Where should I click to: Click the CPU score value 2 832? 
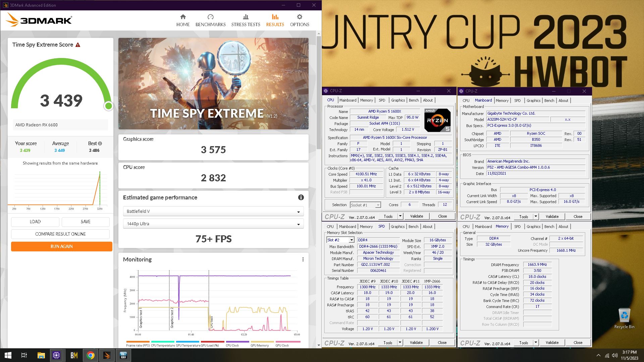[x=213, y=178]
